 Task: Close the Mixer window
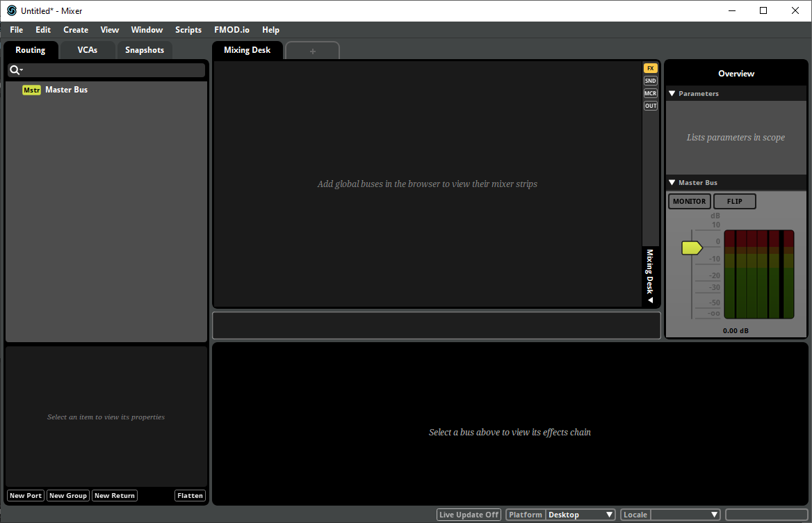795,11
